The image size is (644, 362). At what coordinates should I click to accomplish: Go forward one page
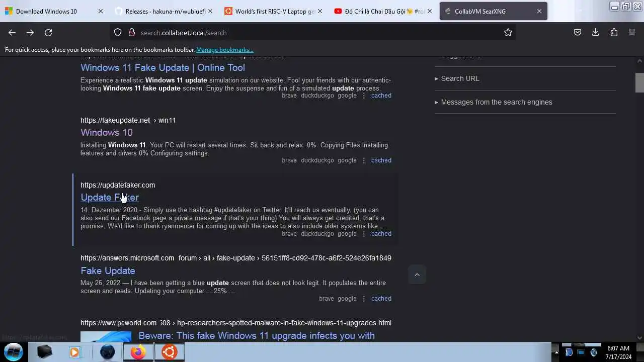[30, 33]
